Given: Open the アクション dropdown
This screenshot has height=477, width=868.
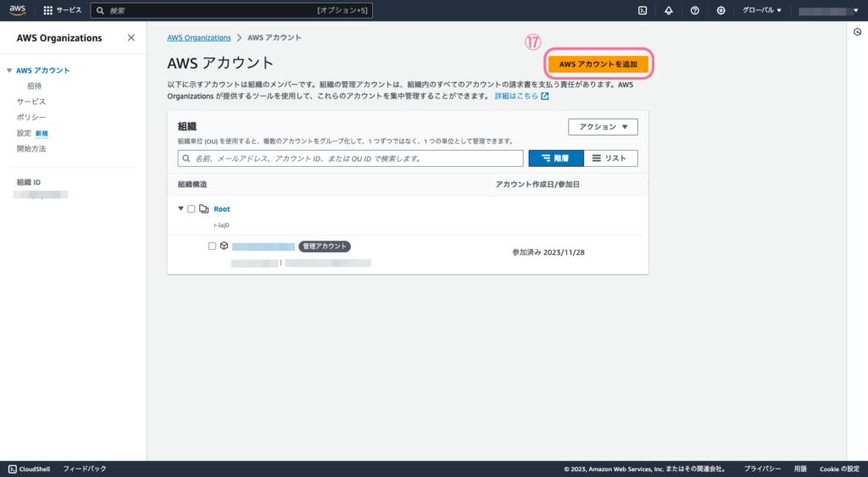Looking at the screenshot, I should (x=603, y=127).
